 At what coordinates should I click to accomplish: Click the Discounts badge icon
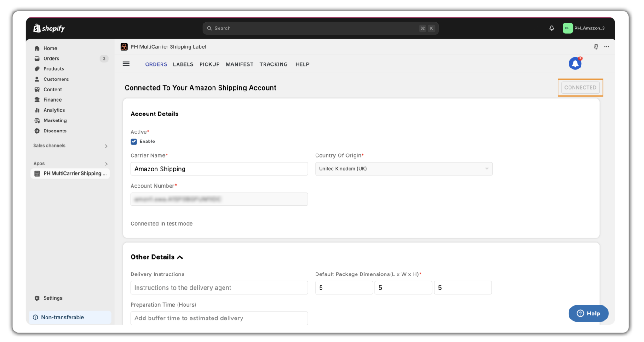pos(37,131)
